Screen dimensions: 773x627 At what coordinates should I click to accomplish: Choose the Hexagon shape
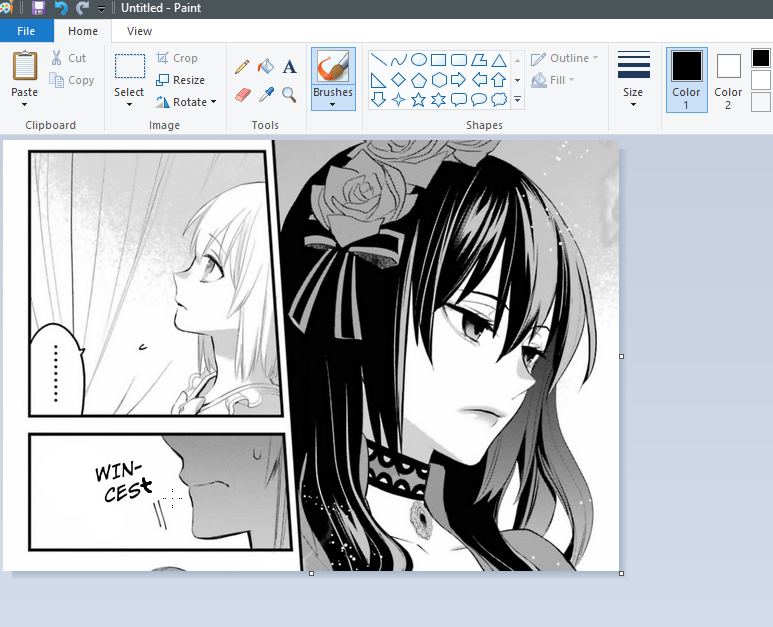438,79
